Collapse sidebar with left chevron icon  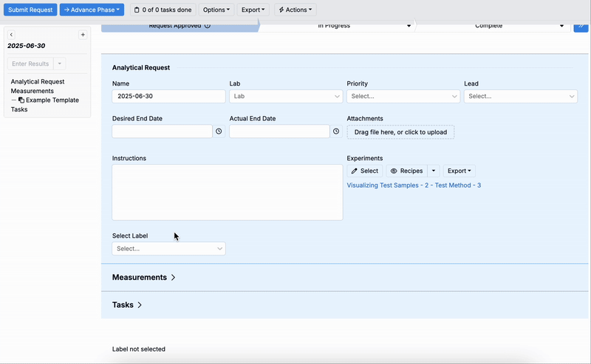11,35
